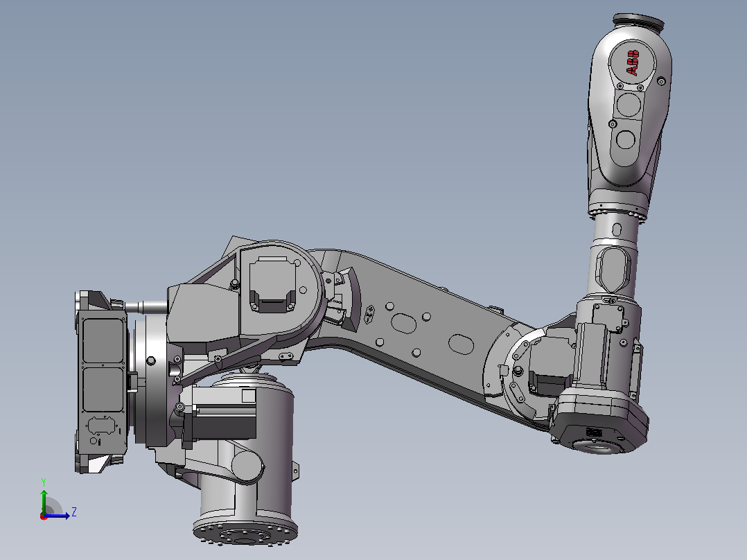Viewport: 747px width, 560px height.
Task: Select the right oval slot on the lower arm
Action: pos(461,344)
